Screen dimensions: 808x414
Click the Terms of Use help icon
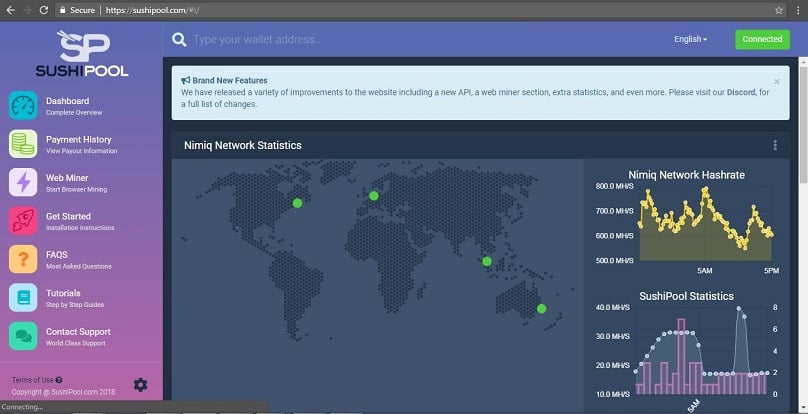[59, 380]
